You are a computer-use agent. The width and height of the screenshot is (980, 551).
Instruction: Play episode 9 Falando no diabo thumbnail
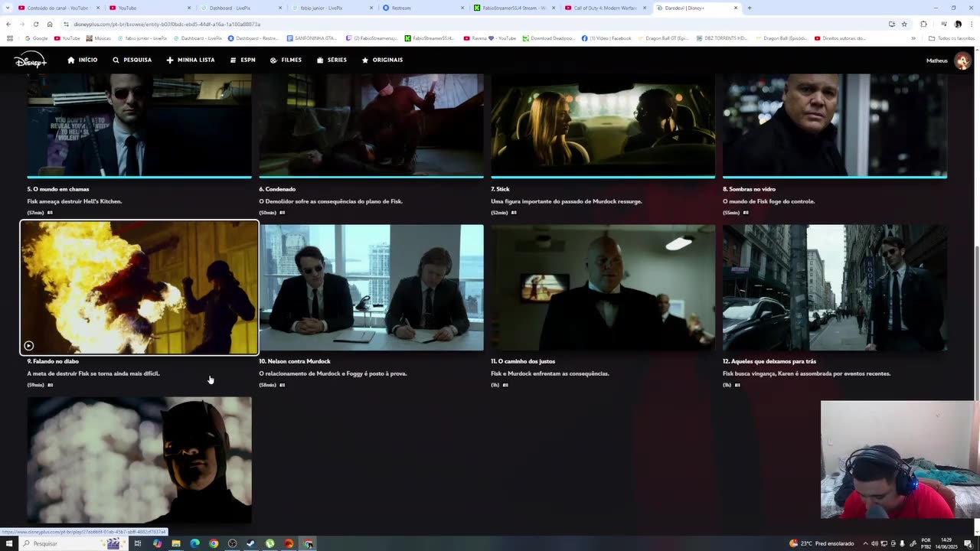[139, 288]
